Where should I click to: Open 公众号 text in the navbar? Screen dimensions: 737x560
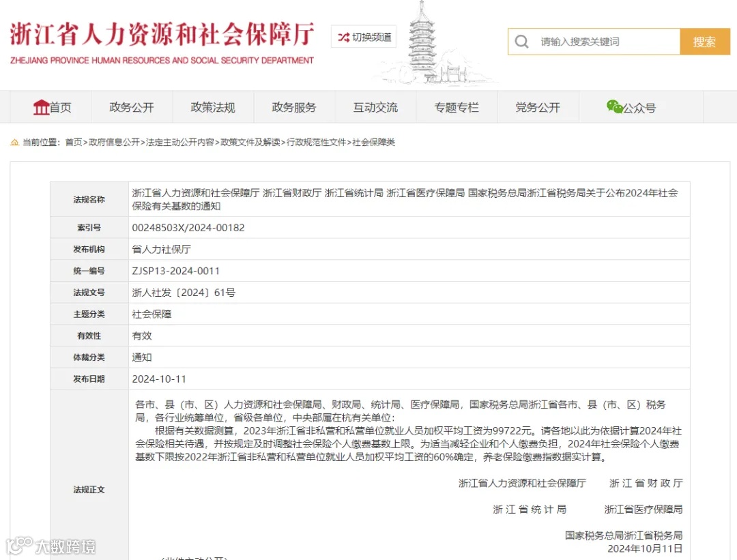639,108
